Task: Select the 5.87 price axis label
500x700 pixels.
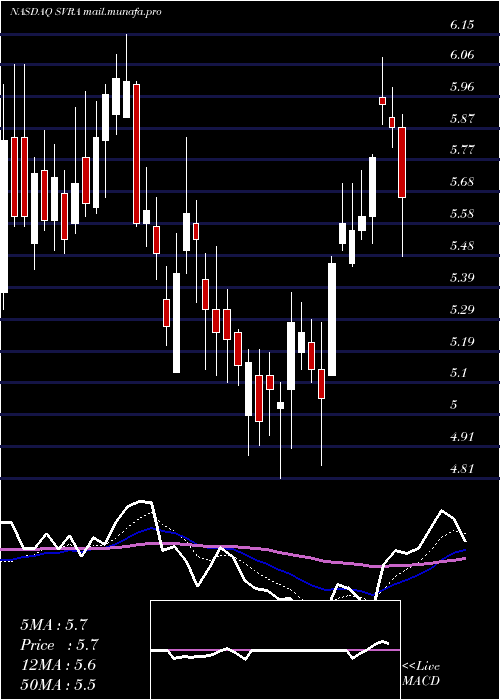Action: [462, 119]
